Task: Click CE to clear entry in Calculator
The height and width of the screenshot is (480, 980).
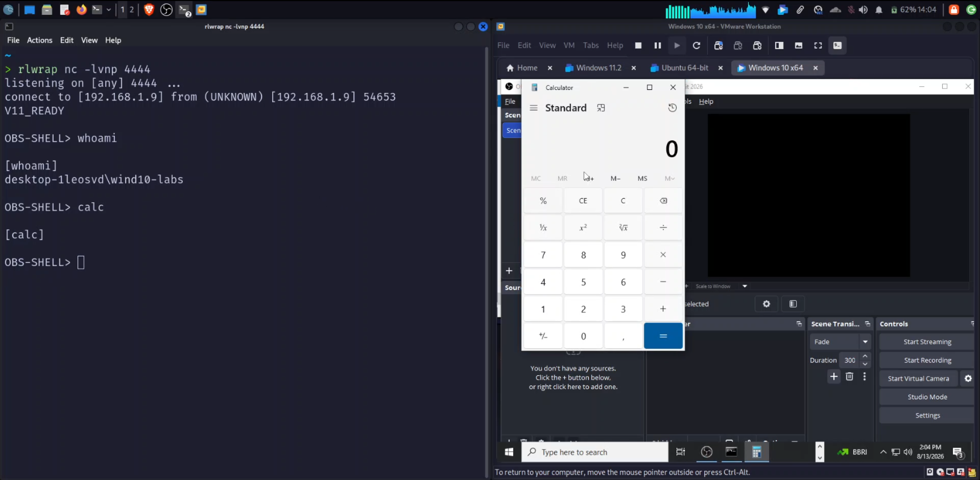Action: coord(583,201)
